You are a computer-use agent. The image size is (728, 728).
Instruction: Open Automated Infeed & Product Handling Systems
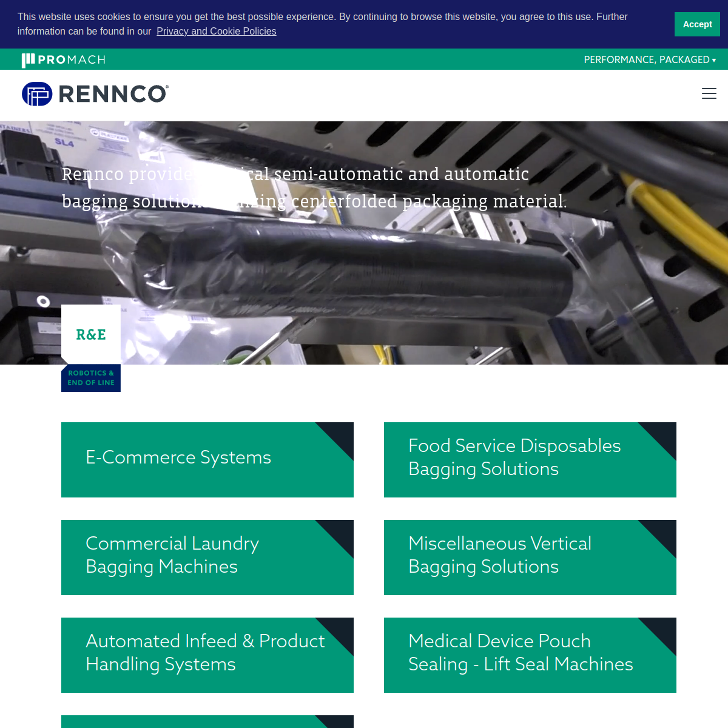click(x=207, y=655)
